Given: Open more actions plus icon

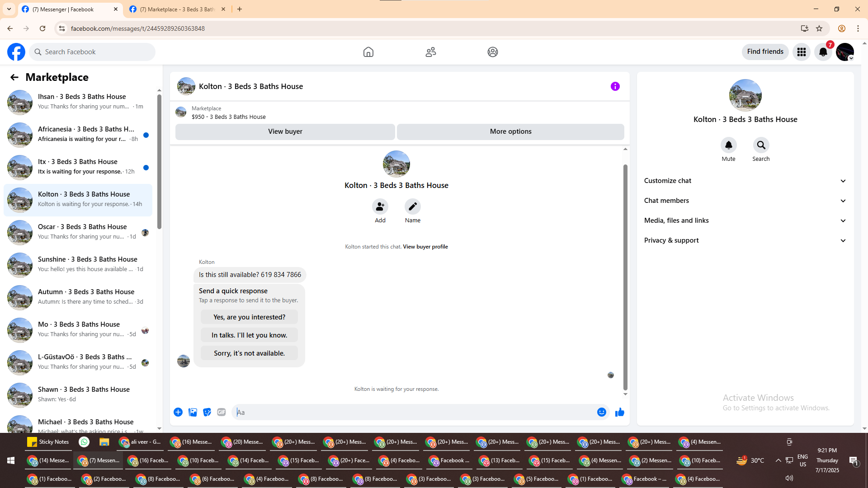Looking at the screenshot, I should point(178,412).
